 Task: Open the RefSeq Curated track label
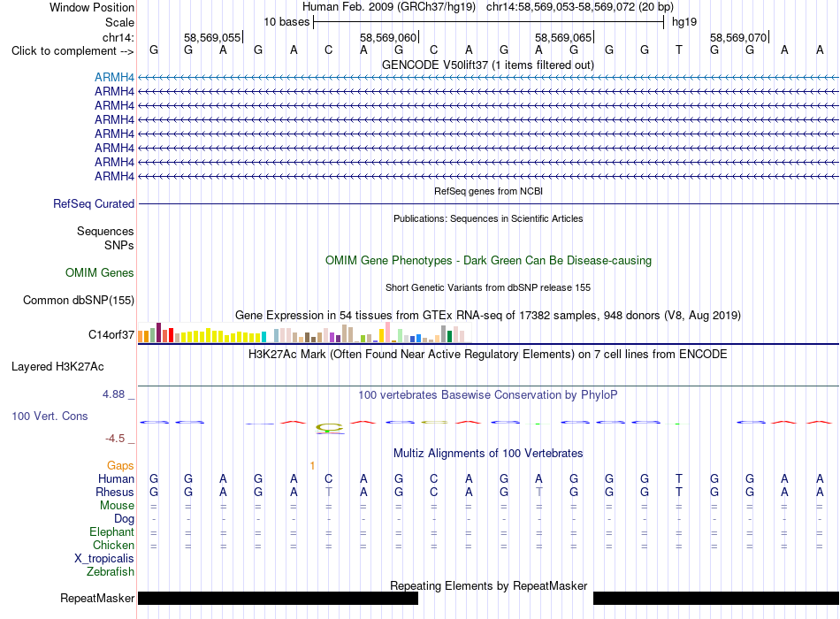coord(93,203)
